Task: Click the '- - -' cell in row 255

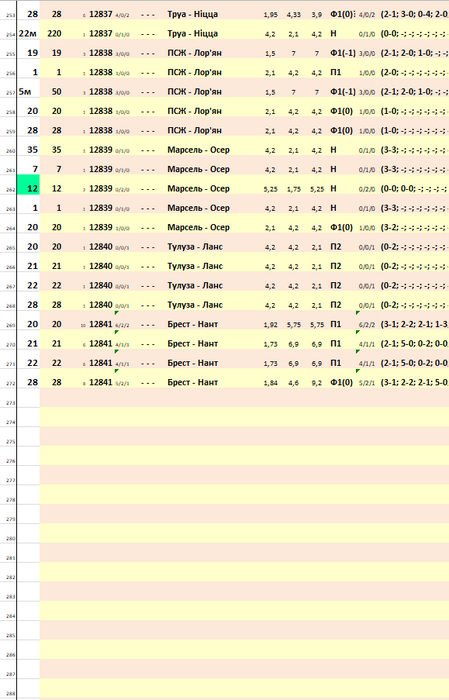Action: 148,53
